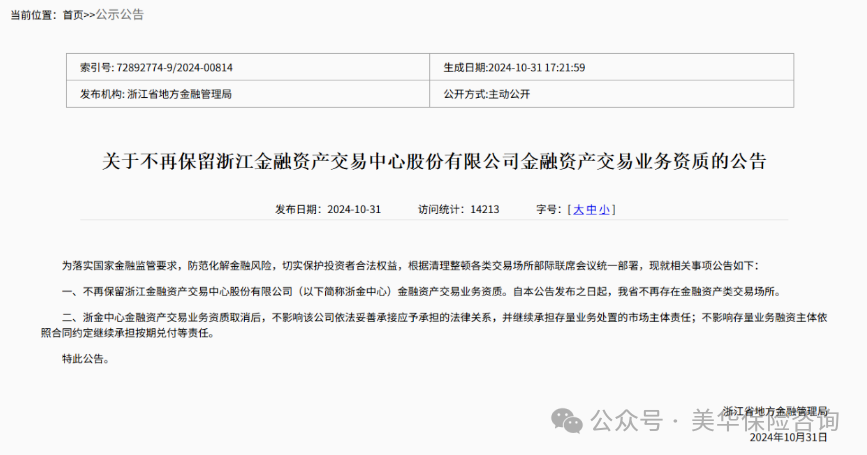Set font size to 小 (small)

click(606, 210)
